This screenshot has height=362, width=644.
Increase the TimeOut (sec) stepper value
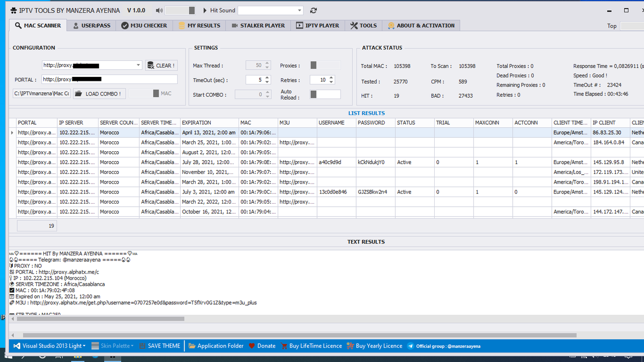[267, 77]
